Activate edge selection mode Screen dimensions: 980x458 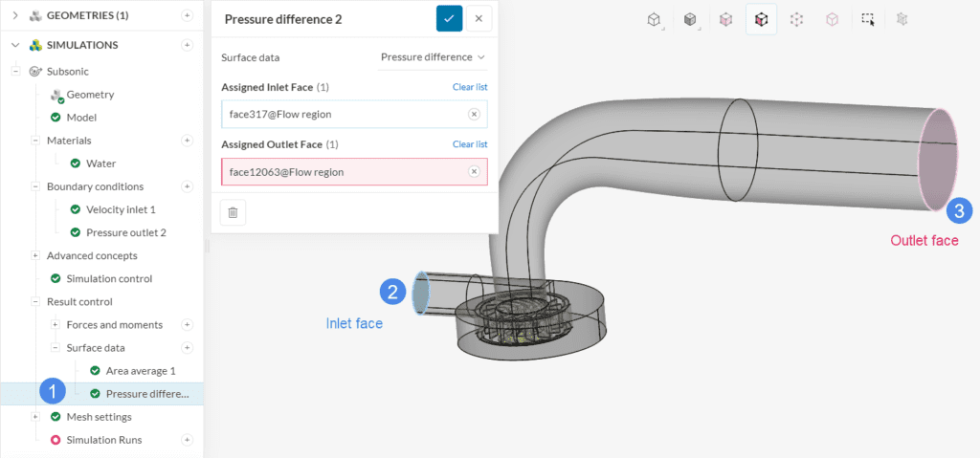coord(832,19)
